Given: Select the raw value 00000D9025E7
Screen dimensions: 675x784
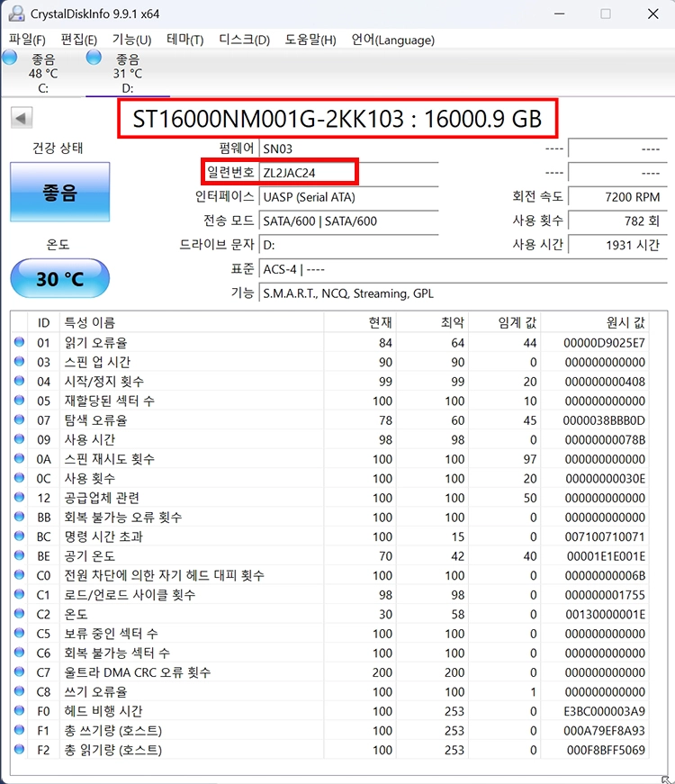Looking at the screenshot, I should pos(604,343).
